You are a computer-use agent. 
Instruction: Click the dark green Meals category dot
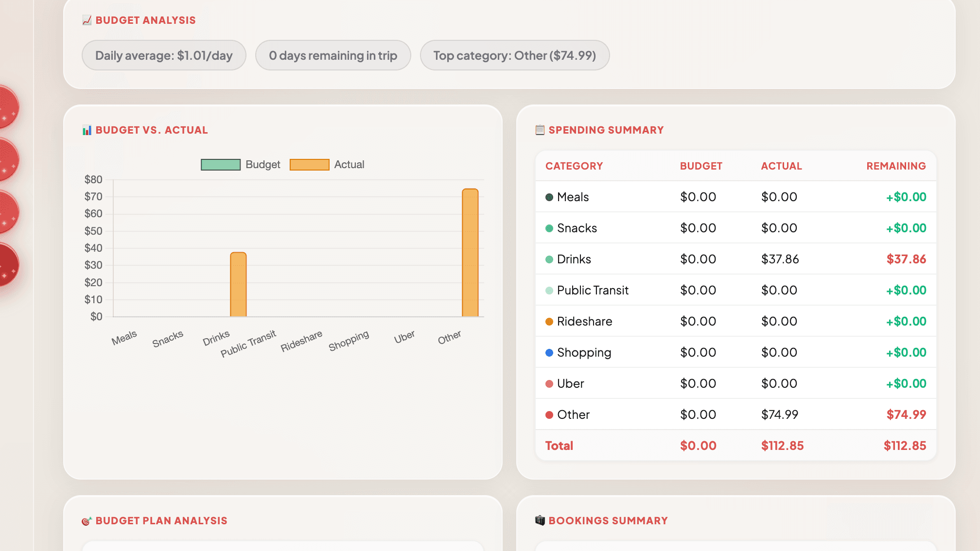point(549,197)
